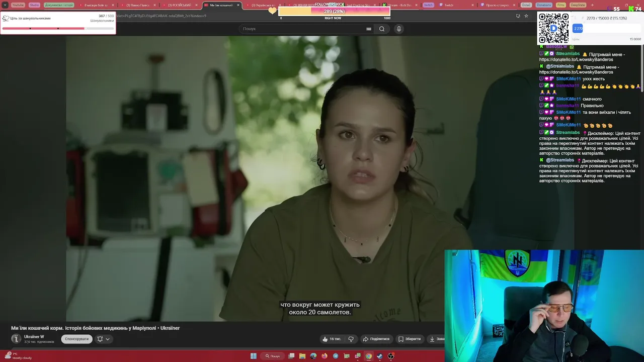Image resolution: width=644 pixels, height=362 pixels.
Task: Start voice search with microphone icon
Action: tap(399, 29)
